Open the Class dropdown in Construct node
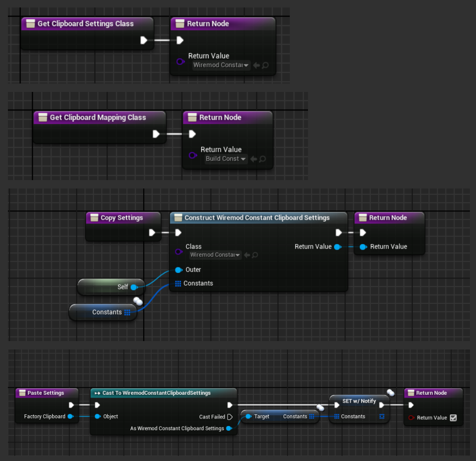This screenshot has height=461, width=476. pos(215,255)
